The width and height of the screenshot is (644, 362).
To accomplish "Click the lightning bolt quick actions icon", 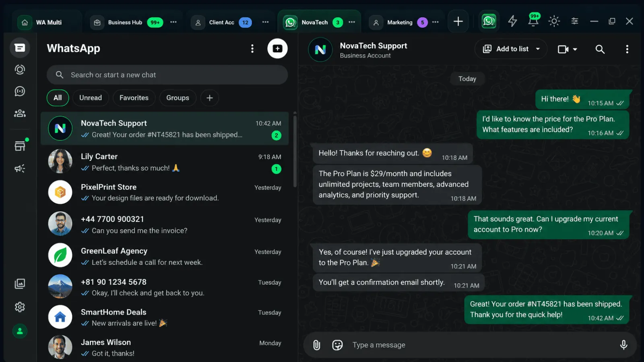I will click(512, 21).
